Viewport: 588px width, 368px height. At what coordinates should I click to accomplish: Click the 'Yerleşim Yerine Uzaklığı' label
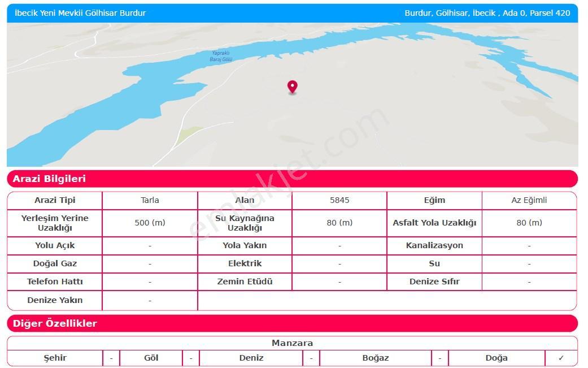[x=55, y=223]
